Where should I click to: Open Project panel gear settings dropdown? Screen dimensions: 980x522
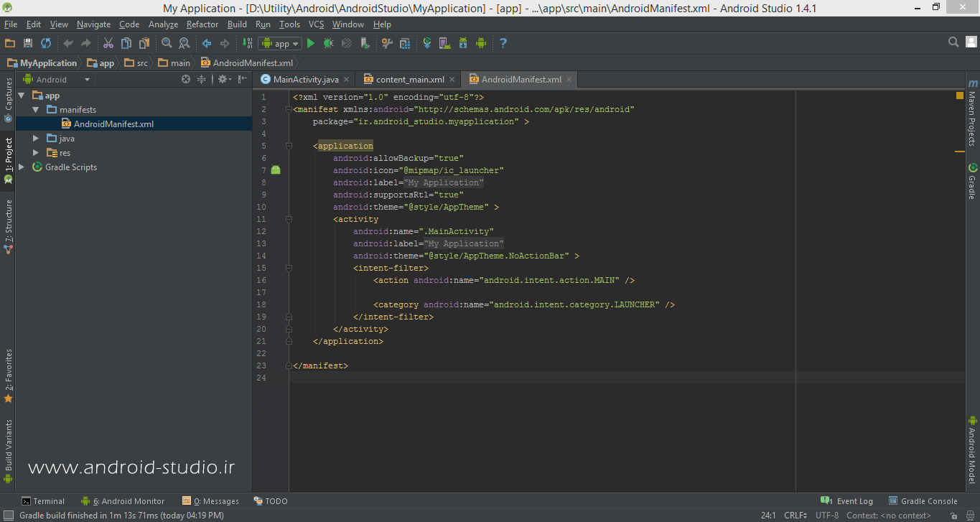224,80
